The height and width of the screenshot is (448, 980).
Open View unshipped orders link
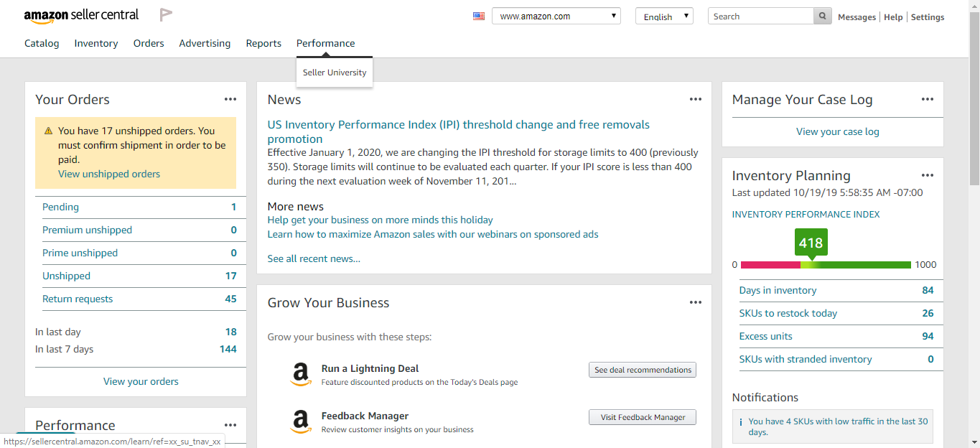(109, 174)
